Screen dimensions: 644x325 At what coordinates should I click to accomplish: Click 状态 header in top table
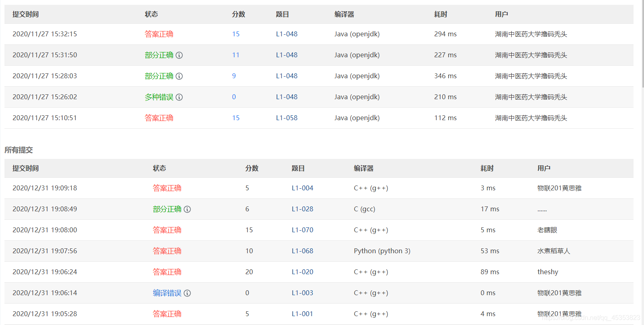click(x=151, y=14)
